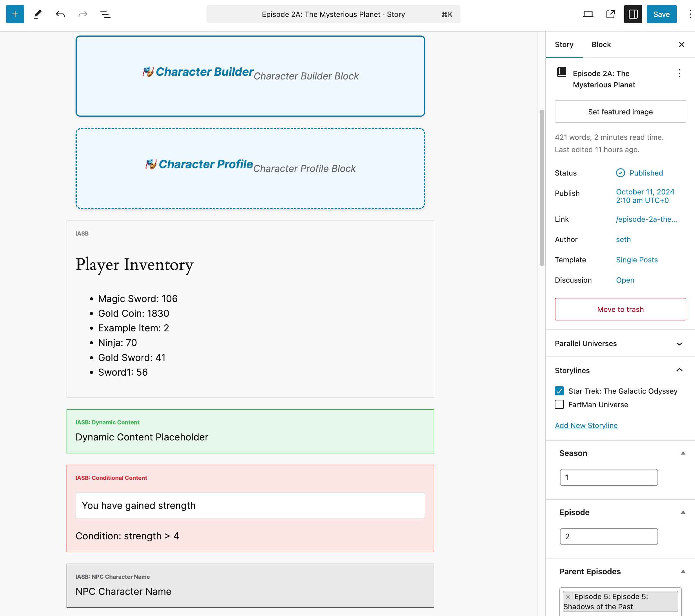695x616 pixels.
Task: Click the edit pencil tool icon
Action: (x=37, y=14)
